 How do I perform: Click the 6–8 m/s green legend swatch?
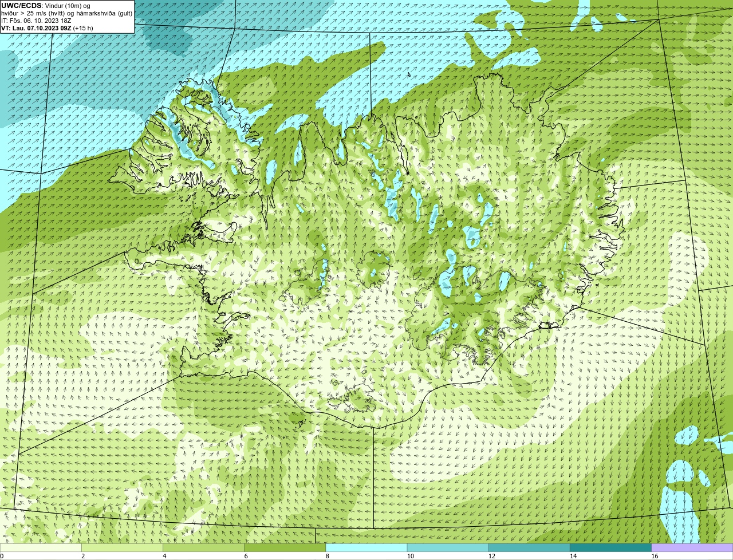[x=285, y=547]
